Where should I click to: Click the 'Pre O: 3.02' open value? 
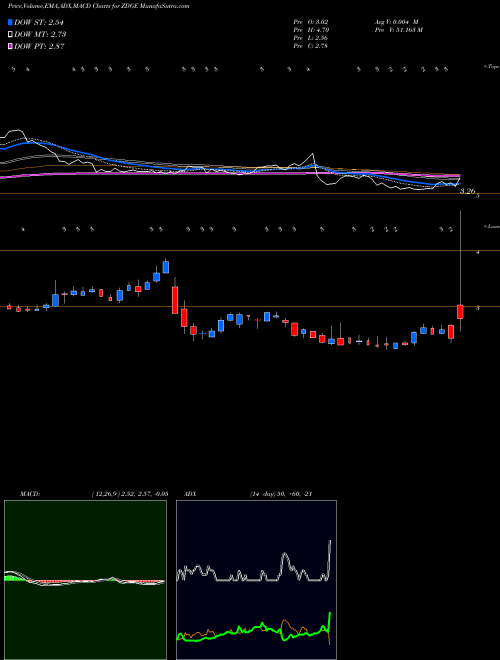(311, 22)
